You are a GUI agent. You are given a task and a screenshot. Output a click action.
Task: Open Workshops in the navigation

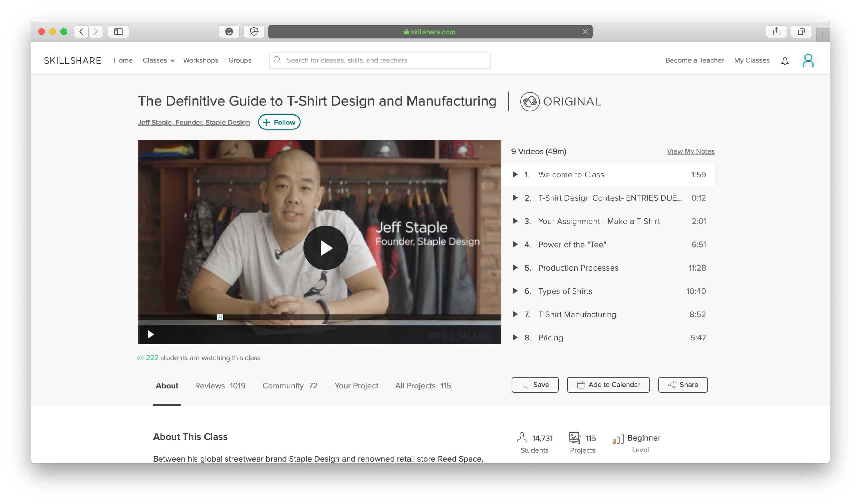tap(201, 60)
